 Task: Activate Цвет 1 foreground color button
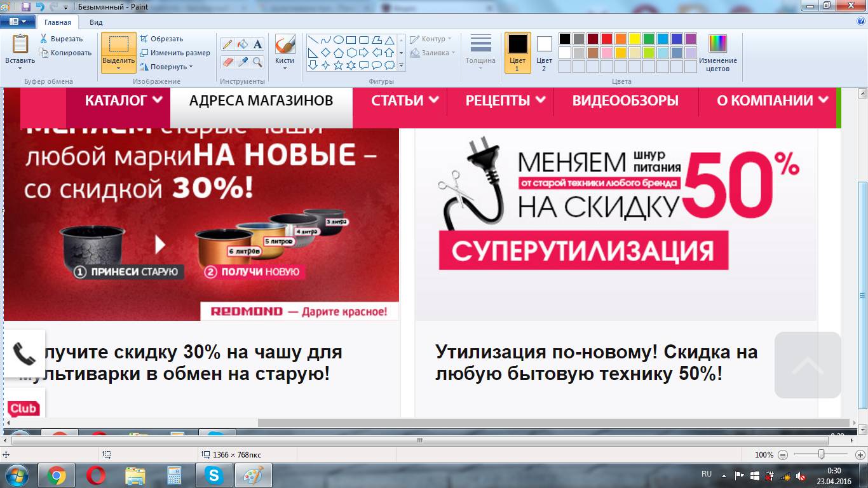pyautogui.click(x=517, y=53)
